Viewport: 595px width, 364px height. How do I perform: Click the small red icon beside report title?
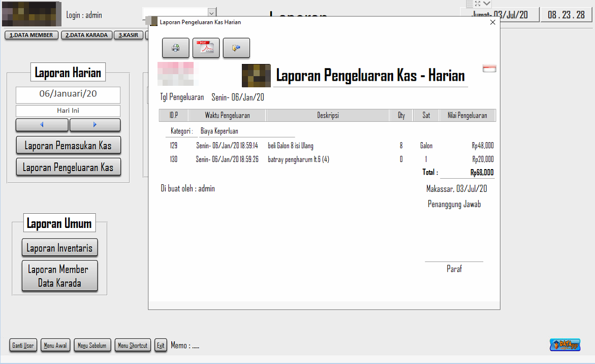(489, 69)
